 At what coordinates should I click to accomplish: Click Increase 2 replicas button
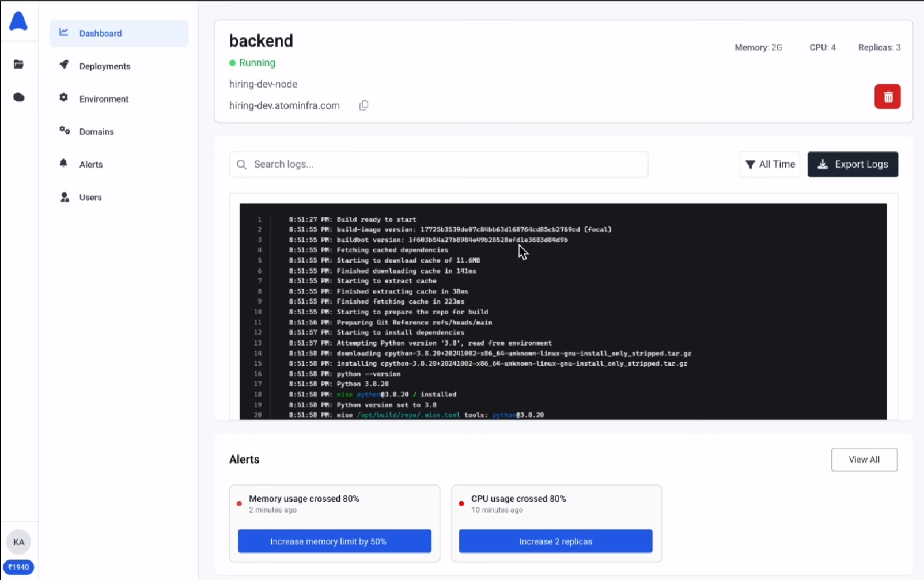[555, 541]
